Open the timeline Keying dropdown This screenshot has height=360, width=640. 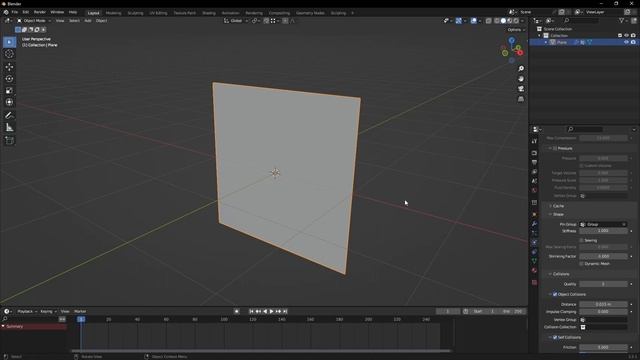point(48,311)
